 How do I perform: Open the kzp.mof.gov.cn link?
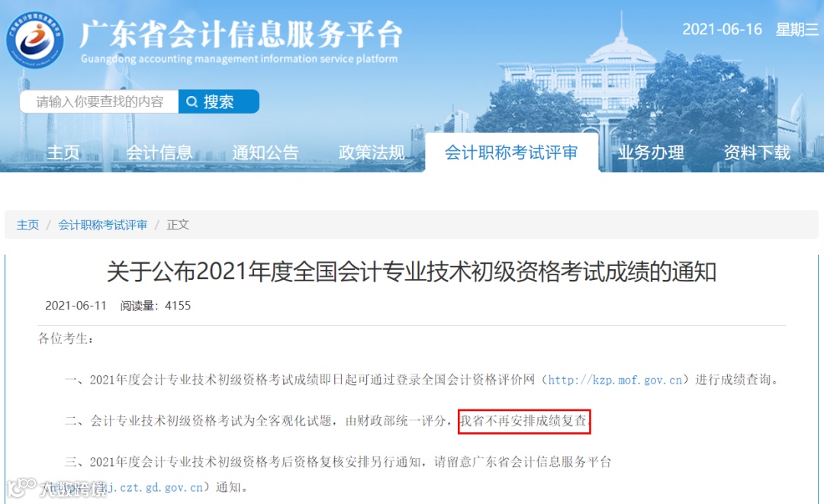[615, 380]
